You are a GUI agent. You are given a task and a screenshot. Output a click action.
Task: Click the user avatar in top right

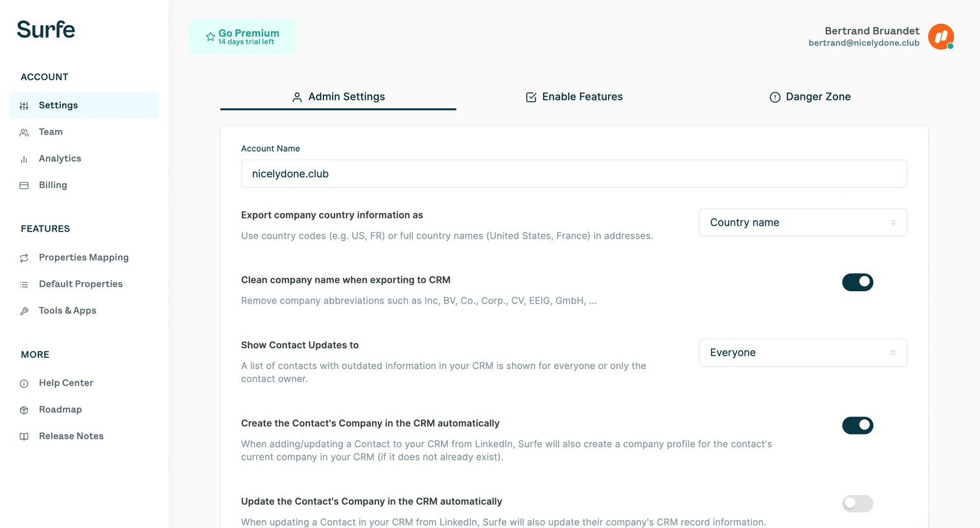(940, 37)
